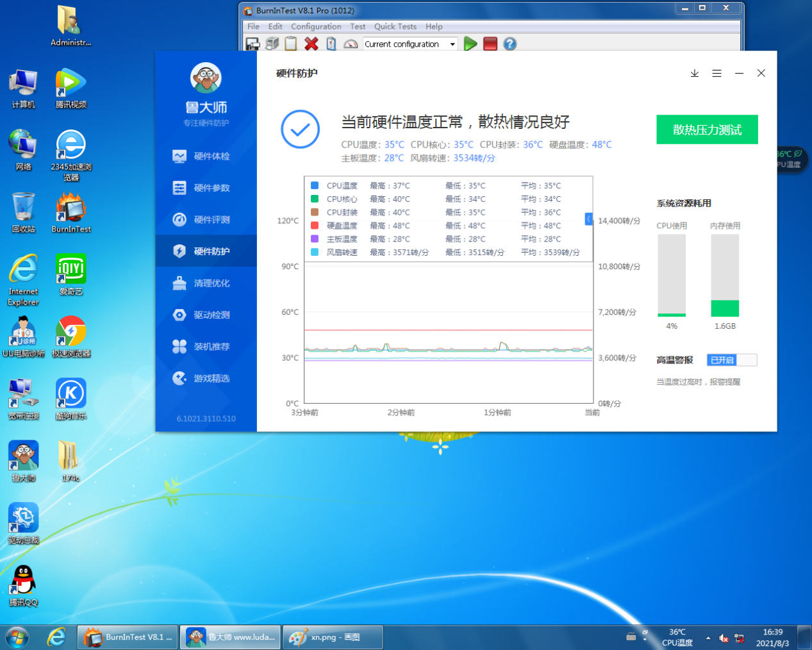Select 硬件体检 in the Ludashi sidebar
This screenshot has width=812, height=650.
coord(205,156)
